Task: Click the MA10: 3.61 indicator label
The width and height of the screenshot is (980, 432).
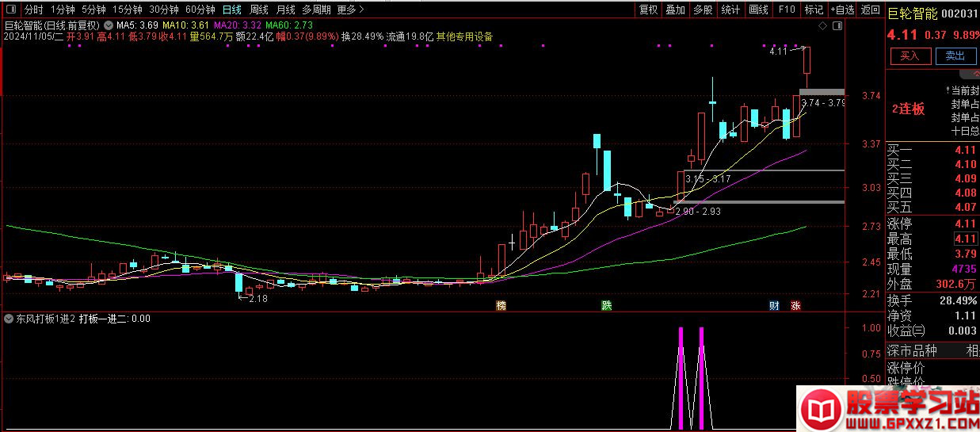Action: (185, 25)
